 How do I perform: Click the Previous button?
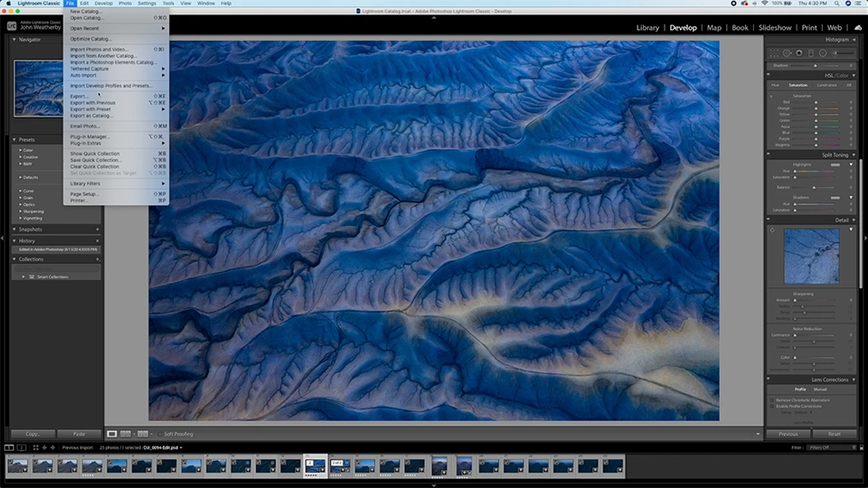pyautogui.click(x=788, y=434)
